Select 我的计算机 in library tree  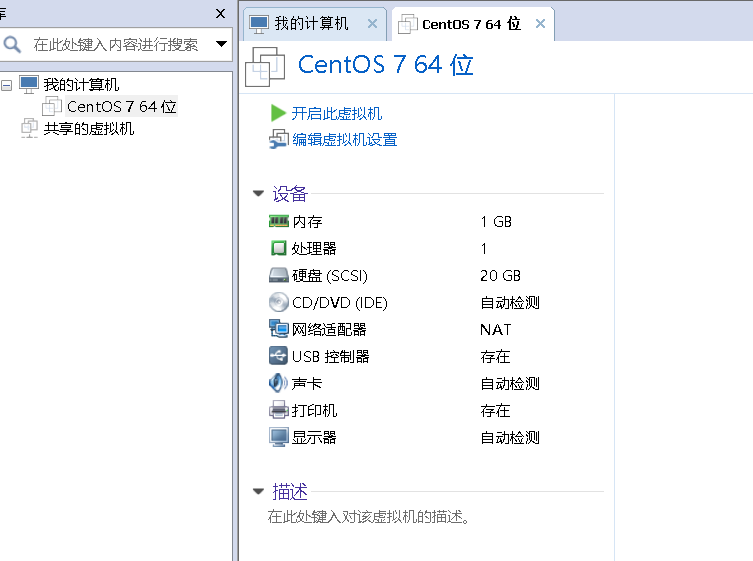[81, 85]
